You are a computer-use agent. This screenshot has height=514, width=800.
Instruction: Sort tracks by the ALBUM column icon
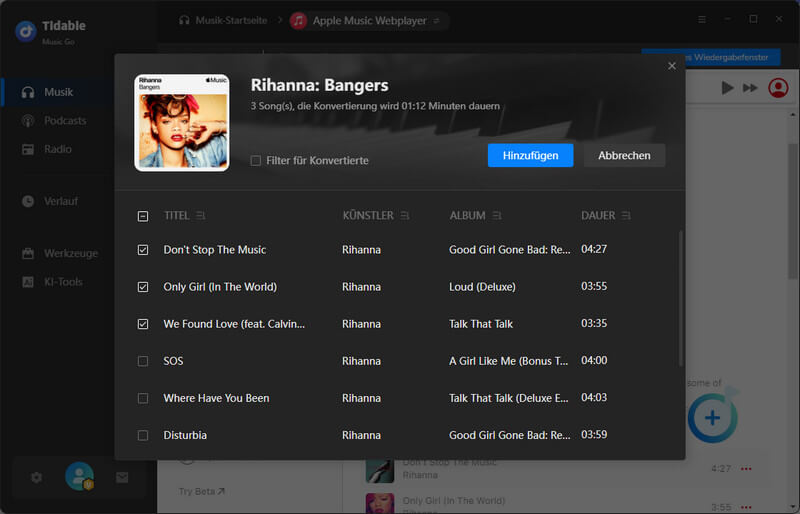click(497, 216)
